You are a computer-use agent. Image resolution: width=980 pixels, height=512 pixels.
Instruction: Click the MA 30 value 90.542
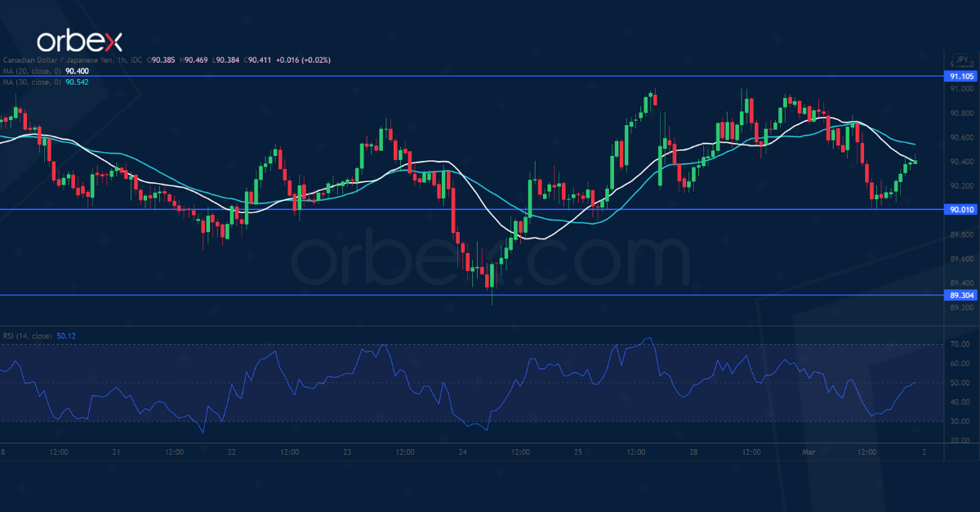point(77,82)
